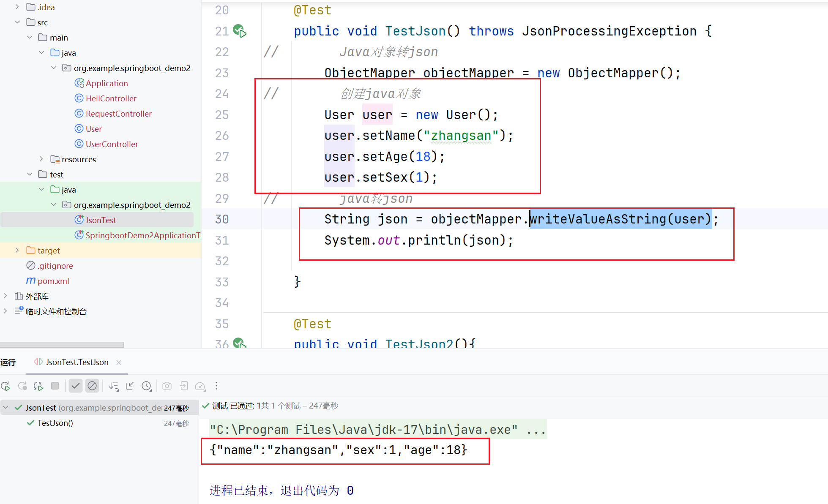This screenshot has height=504, width=828.
Task: Switch to JsonTest.TestJson run tab
Action: (x=77, y=362)
